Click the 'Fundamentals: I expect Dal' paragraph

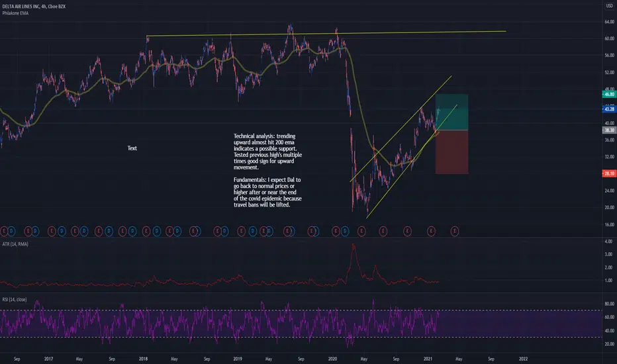(x=267, y=192)
